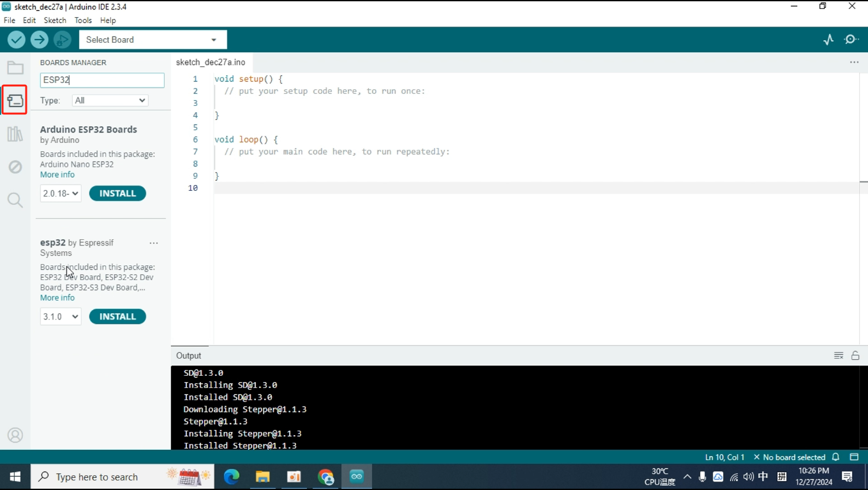Open More info for esp32 Espressif

pos(57,298)
